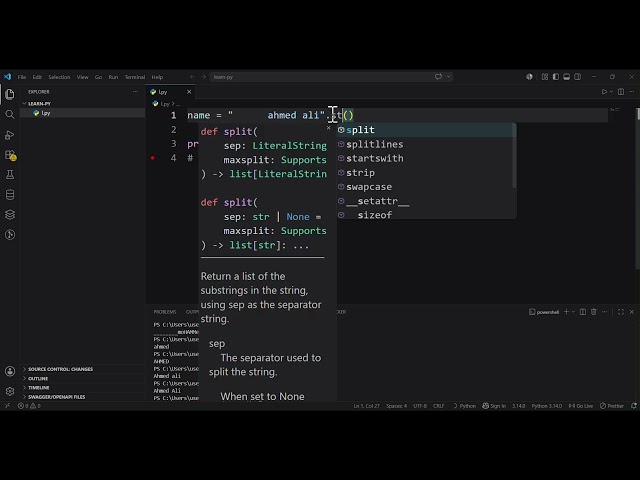The width and height of the screenshot is (640, 480).
Task: Toggle the bottom Panel visibility
Action: pos(567,77)
